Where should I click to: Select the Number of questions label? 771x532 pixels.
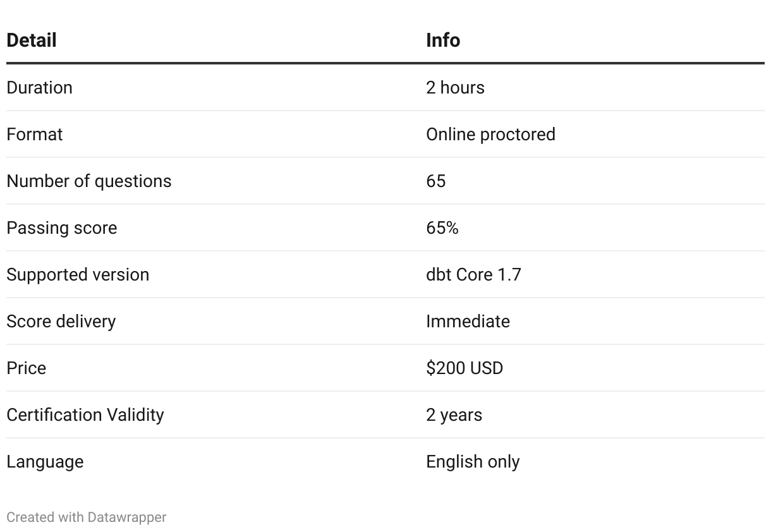tap(89, 181)
